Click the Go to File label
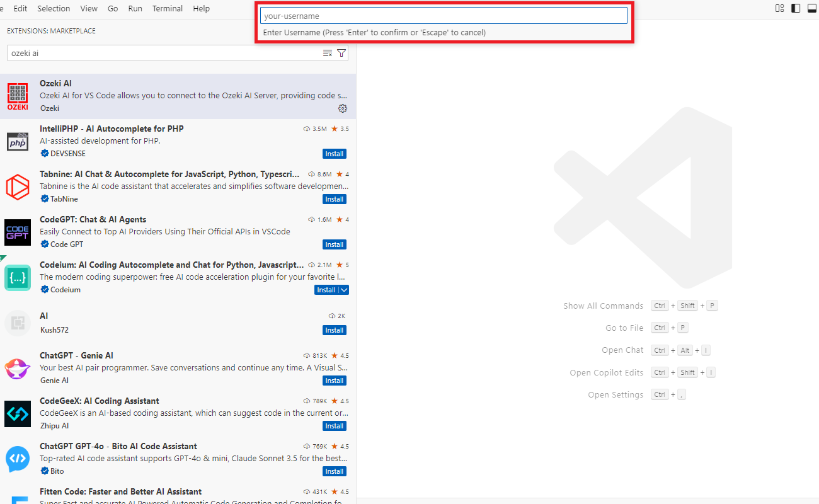The height and width of the screenshot is (504, 819). tap(624, 328)
